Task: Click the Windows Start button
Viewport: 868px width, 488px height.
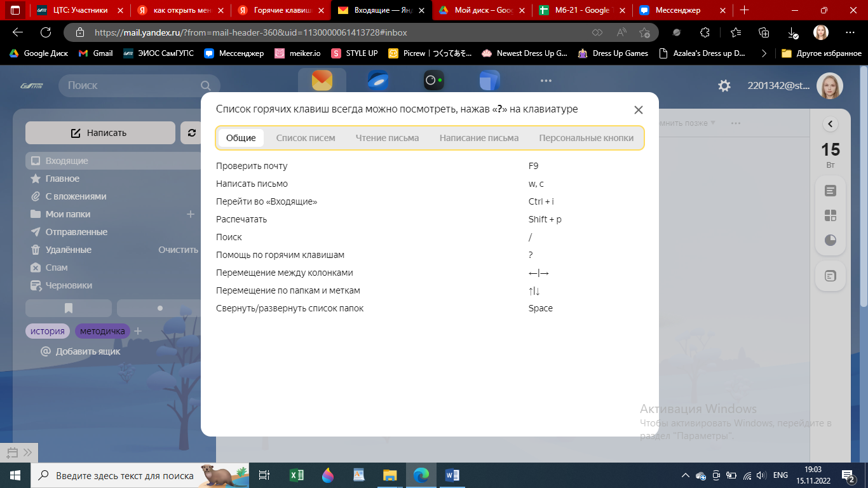Action: [15, 475]
